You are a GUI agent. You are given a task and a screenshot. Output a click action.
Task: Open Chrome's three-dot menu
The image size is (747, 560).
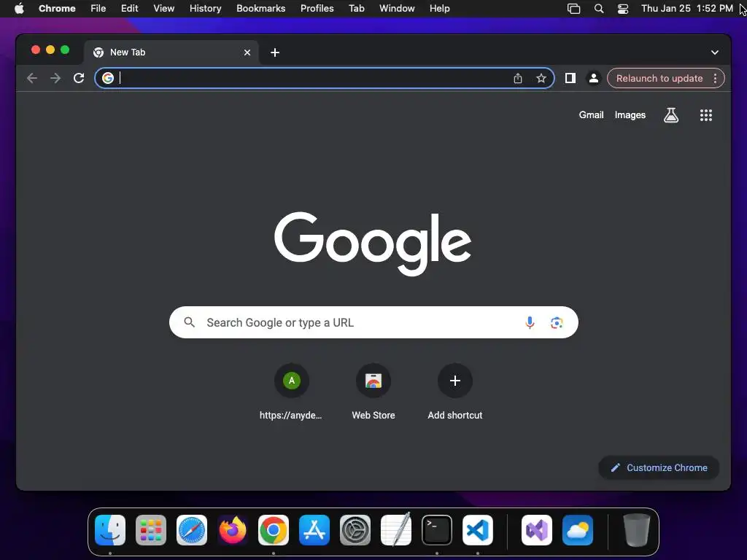[715, 78]
